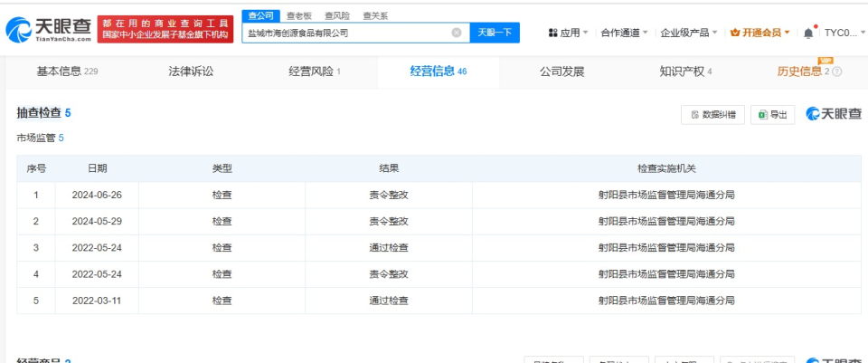Image resolution: width=868 pixels, height=363 pixels.
Task: Click first row authority 射阳县市场监督管理局海通分局
Action: 666,195
